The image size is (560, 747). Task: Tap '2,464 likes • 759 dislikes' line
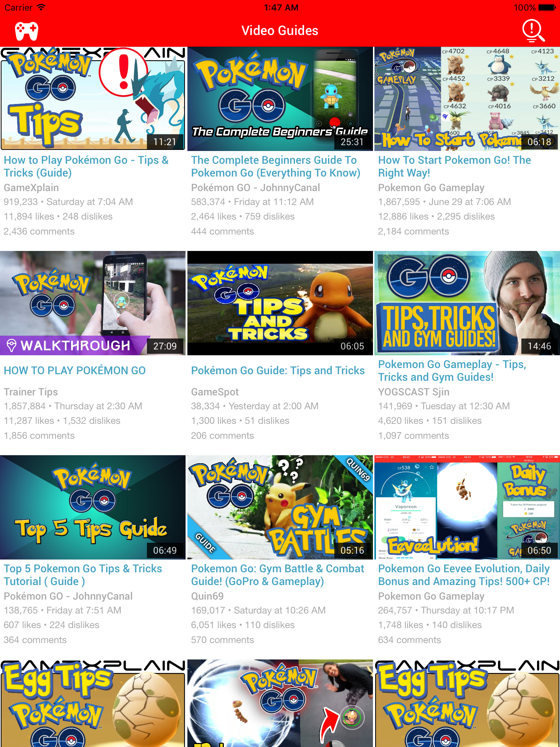coord(243,217)
